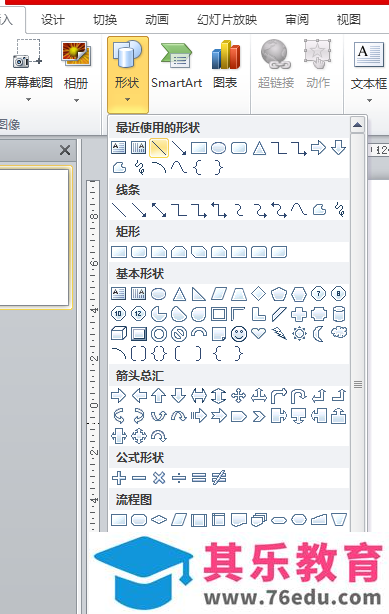Expand the 文本框 text box dropdown

[369, 101]
